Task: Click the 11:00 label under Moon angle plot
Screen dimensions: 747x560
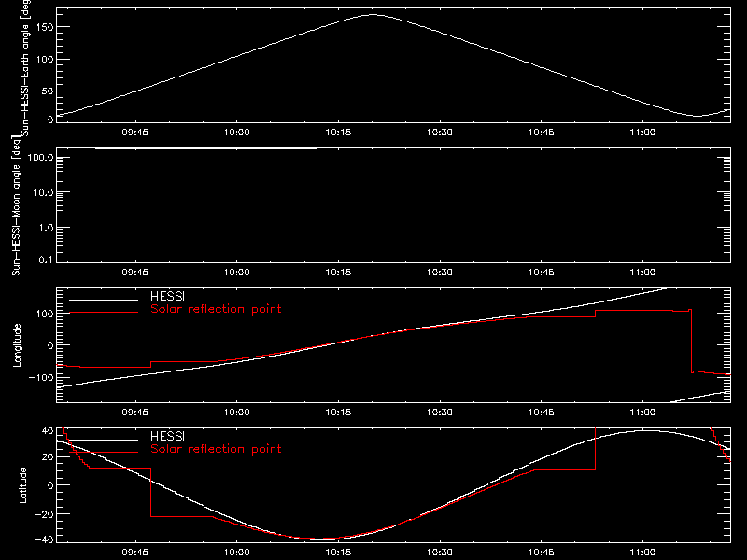Action: pyautogui.click(x=642, y=273)
